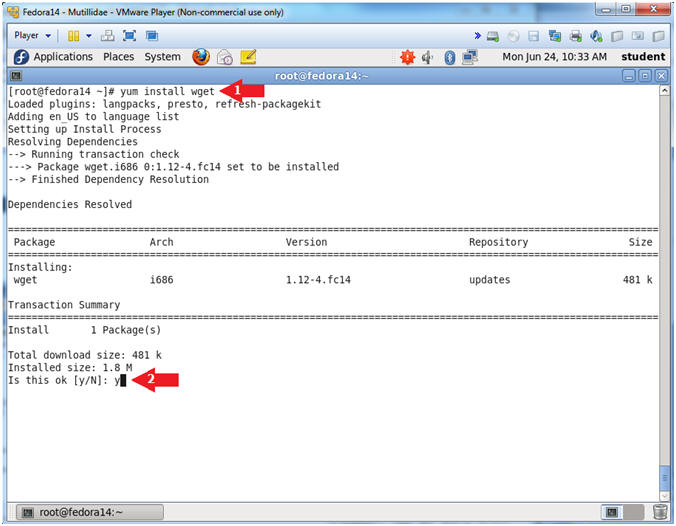The height and width of the screenshot is (526, 676).
Task: Launch Firefox from the panel
Action: (x=201, y=57)
